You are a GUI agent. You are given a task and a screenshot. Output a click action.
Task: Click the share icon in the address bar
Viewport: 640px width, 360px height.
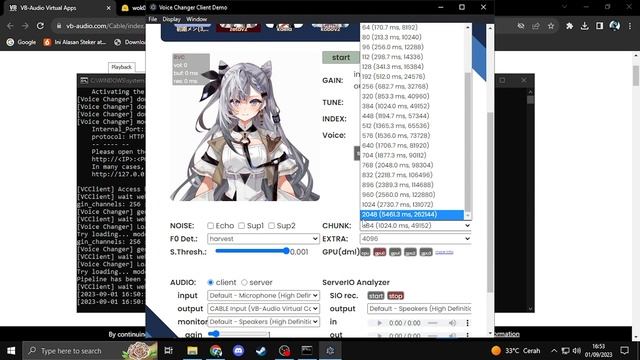(536, 26)
